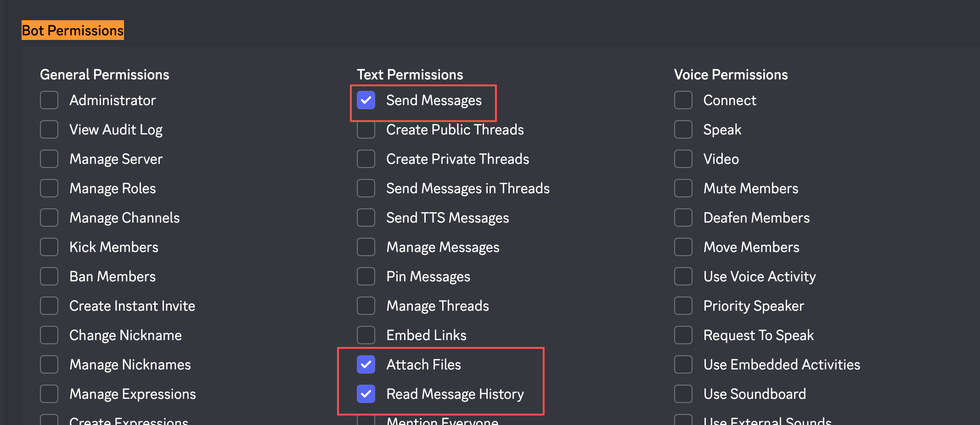Viewport: 980px width, 425px height.
Task: Uncheck Read Message History permission
Action: tap(366, 394)
